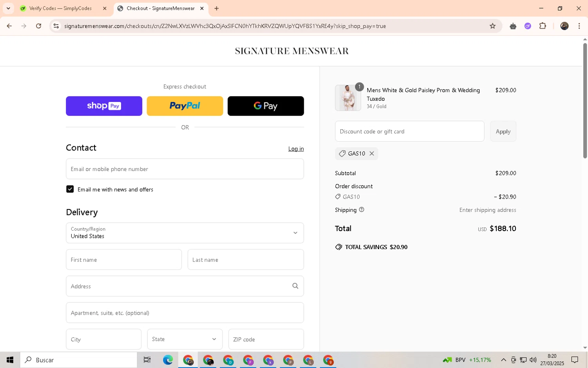This screenshot has height=368, width=588.
Task: Click the Discount code or gift card field
Action: click(x=410, y=131)
